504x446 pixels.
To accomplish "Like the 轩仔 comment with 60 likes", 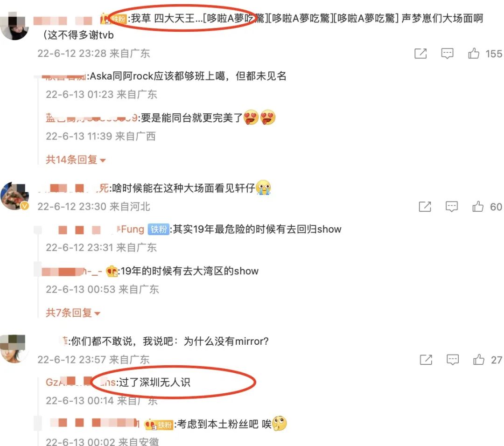I will [x=478, y=207].
